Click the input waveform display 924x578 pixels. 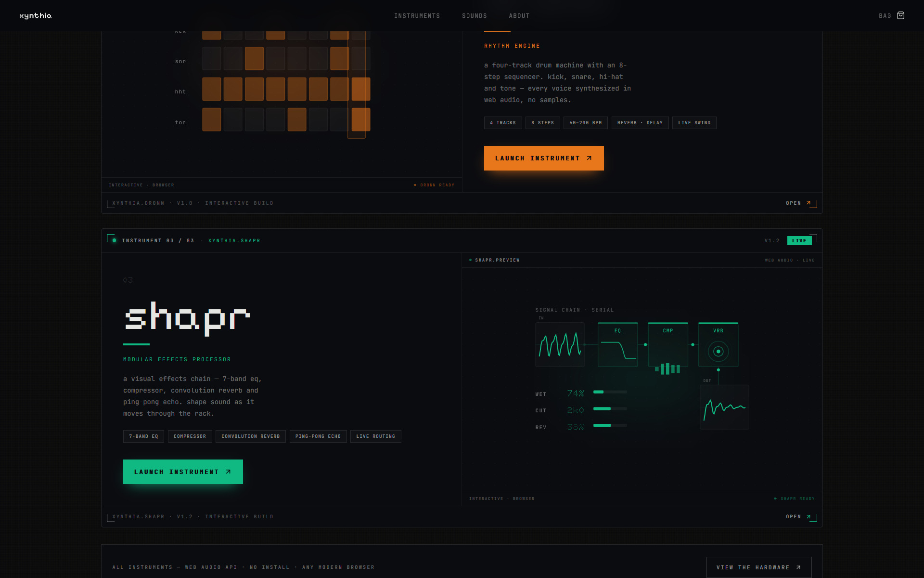[560, 344]
